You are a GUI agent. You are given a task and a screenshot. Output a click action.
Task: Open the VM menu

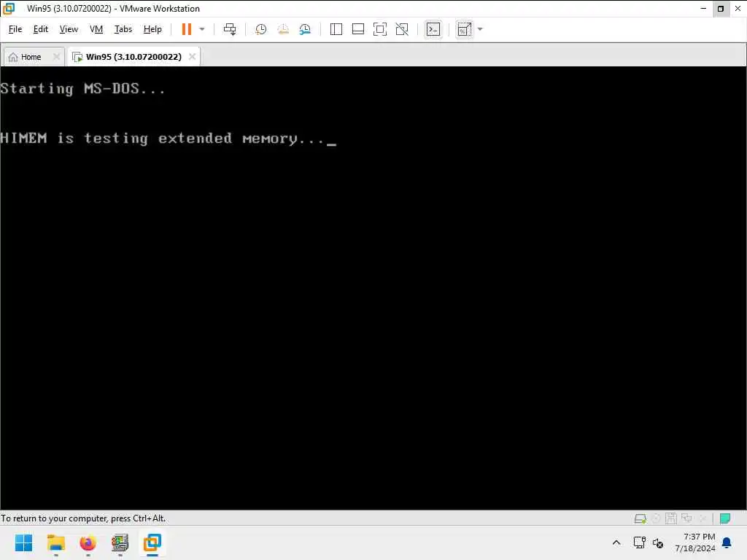(96, 29)
